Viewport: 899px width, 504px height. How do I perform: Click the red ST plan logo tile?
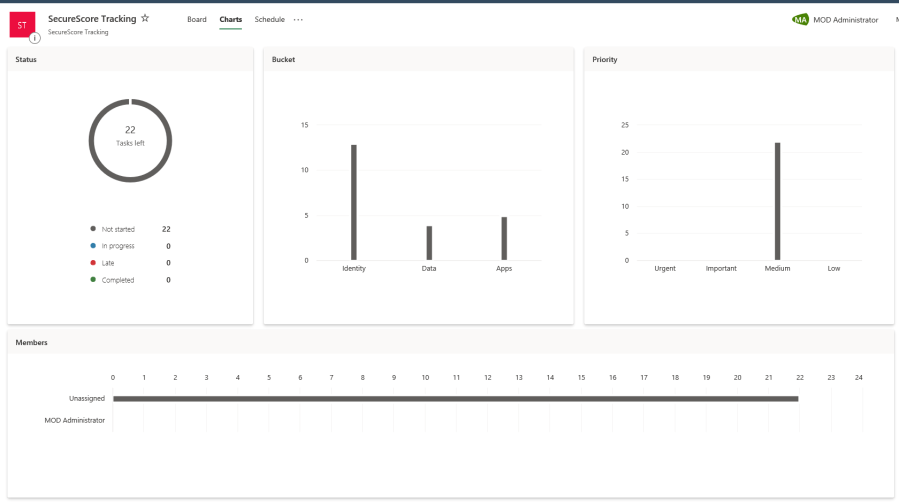pos(22,25)
